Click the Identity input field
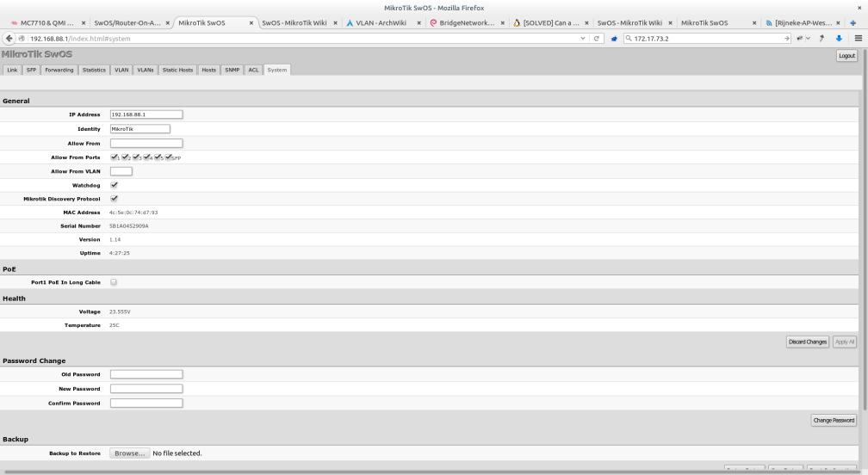 pos(140,129)
